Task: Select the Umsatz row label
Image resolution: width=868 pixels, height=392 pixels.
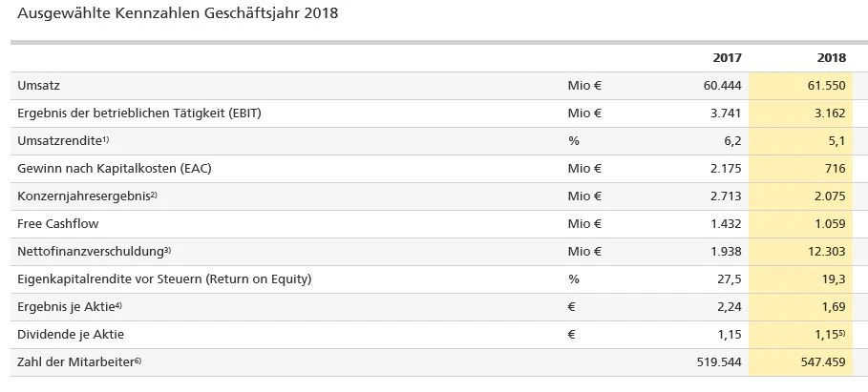Action: click(39, 86)
